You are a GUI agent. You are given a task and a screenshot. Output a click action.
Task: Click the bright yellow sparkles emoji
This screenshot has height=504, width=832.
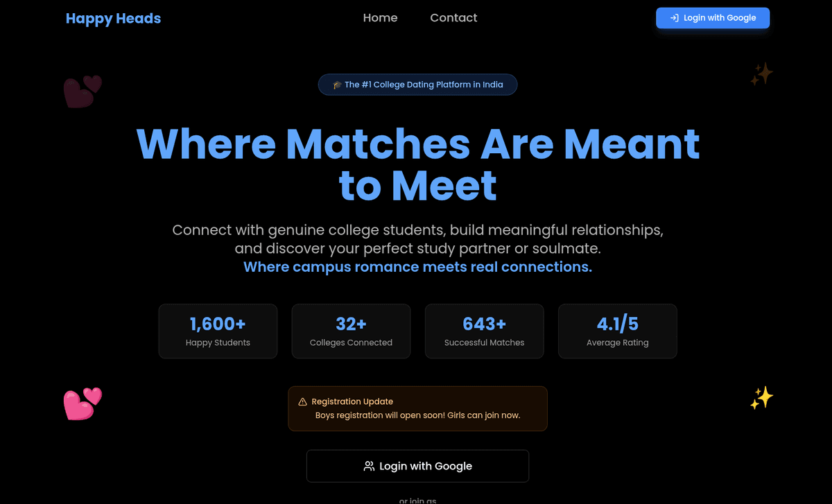(x=761, y=398)
